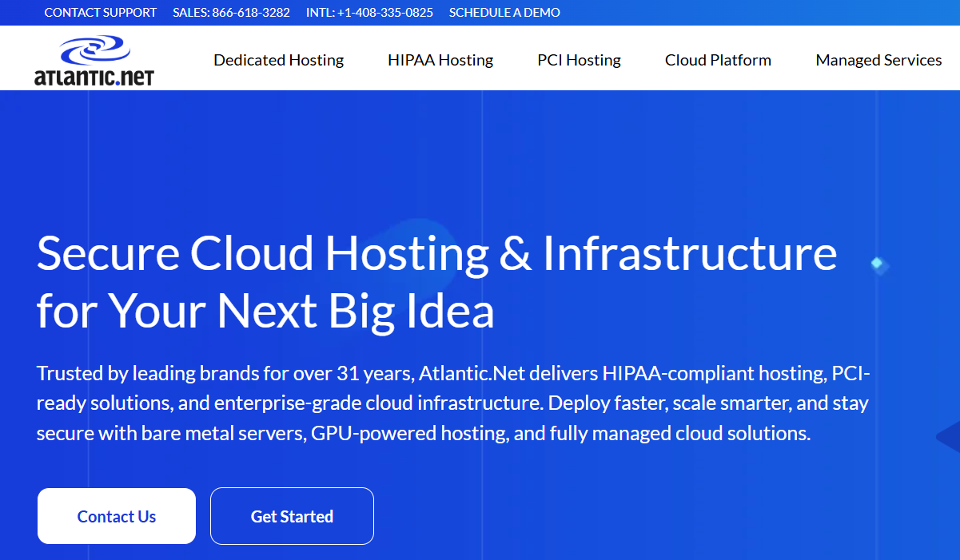
Task: Click the Sales phone number 866-618-3282
Action: pyautogui.click(x=231, y=13)
